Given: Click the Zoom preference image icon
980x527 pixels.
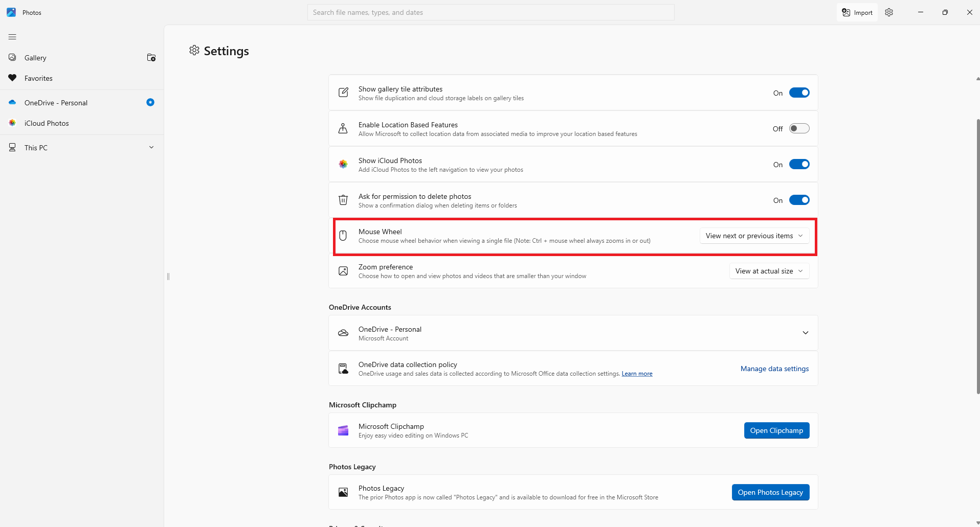Looking at the screenshot, I should 343,271.
